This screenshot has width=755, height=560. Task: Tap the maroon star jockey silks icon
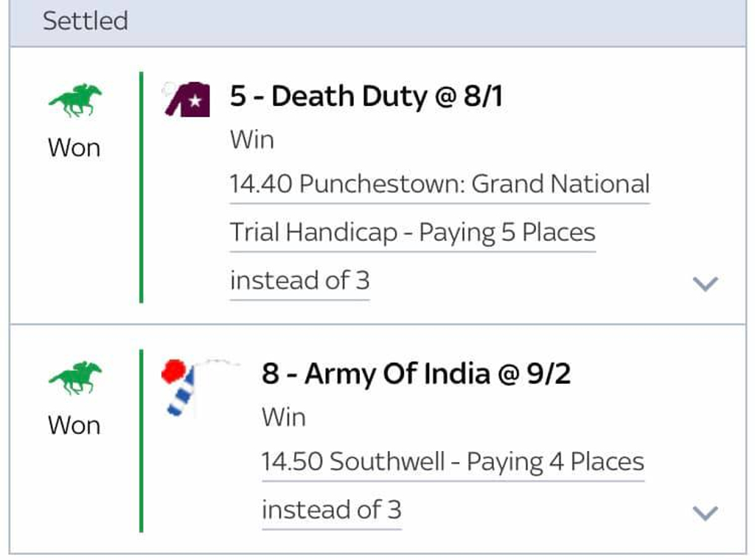(187, 99)
